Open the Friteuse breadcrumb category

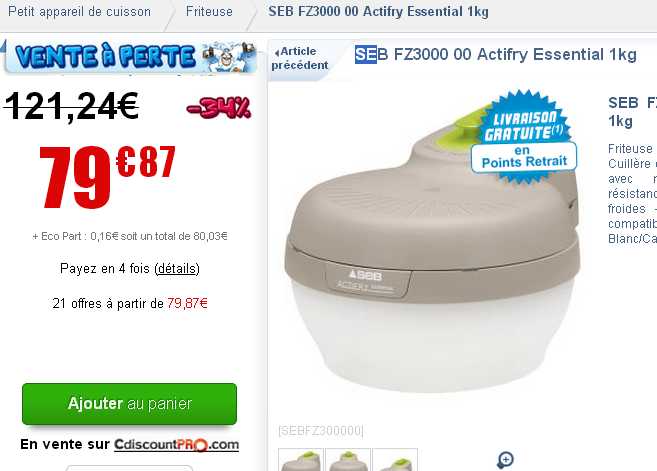point(209,12)
